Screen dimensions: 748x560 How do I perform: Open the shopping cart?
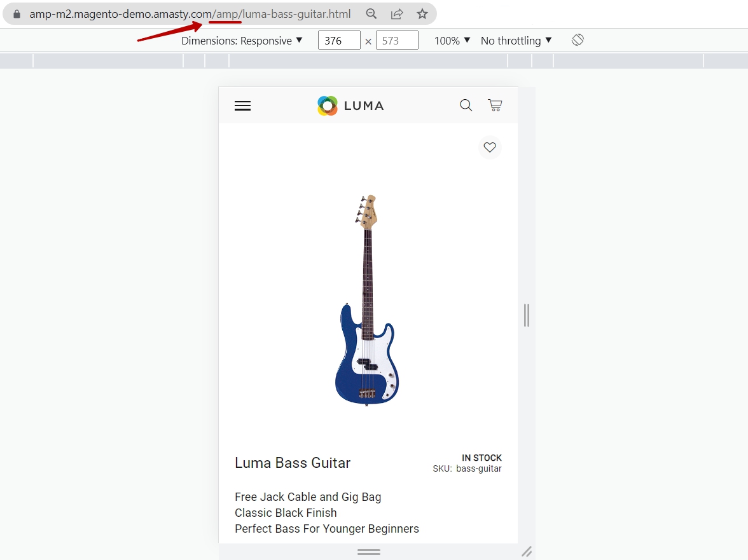click(x=495, y=106)
